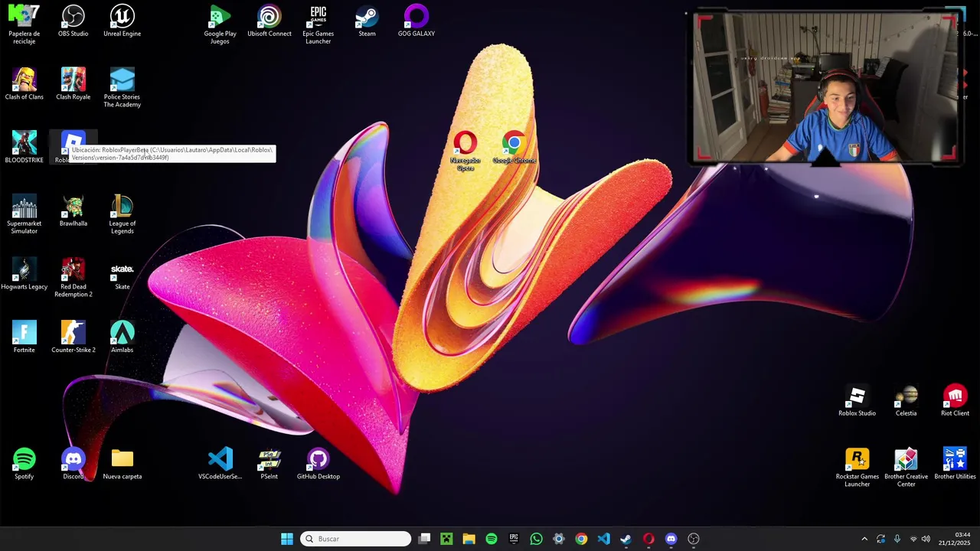This screenshot has height=551, width=980.
Task: Open the Windows Start menu
Action: click(x=286, y=539)
